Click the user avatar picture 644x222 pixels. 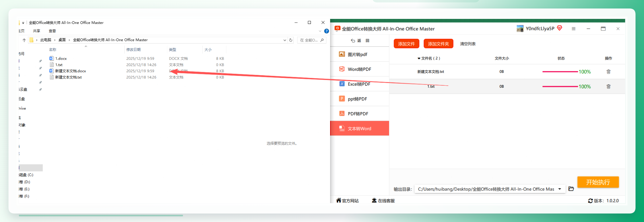click(520, 29)
